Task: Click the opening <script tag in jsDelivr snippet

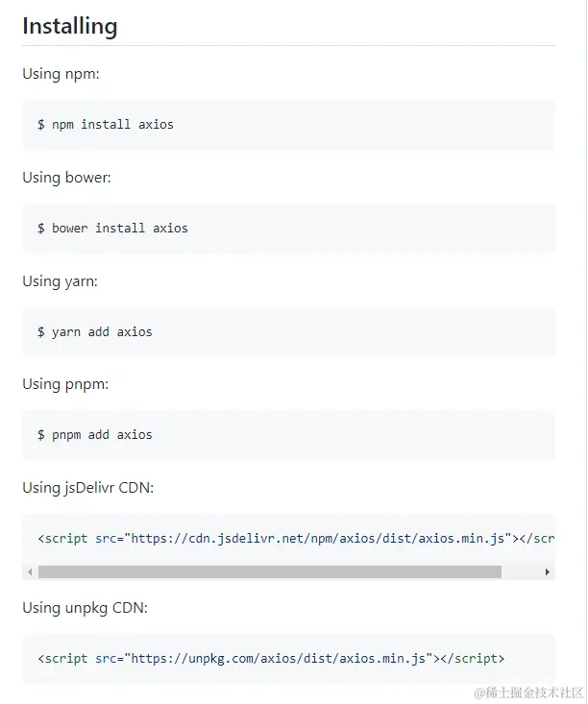Action: pyautogui.click(x=62, y=539)
